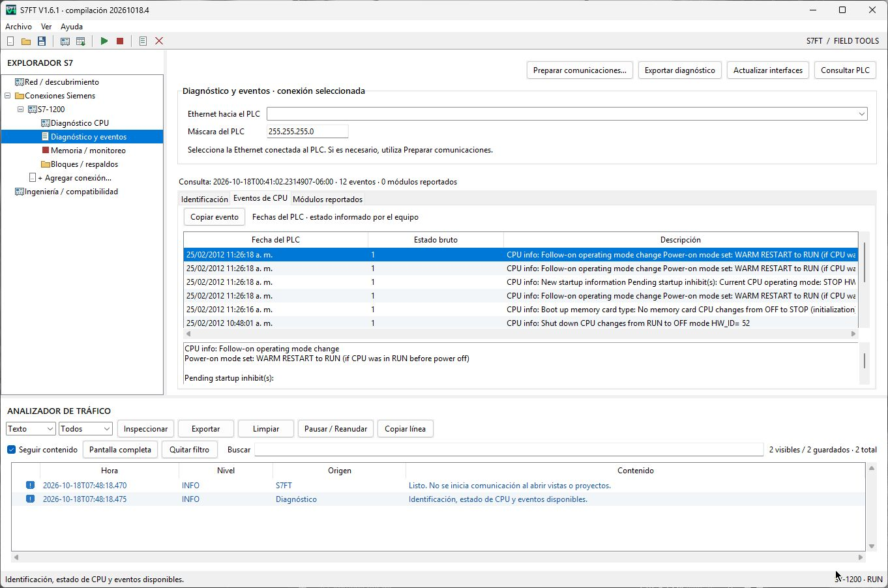Click the Buscar search input field
Image resolution: width=888 pixels, height=588 pixels.
[509, 450]
